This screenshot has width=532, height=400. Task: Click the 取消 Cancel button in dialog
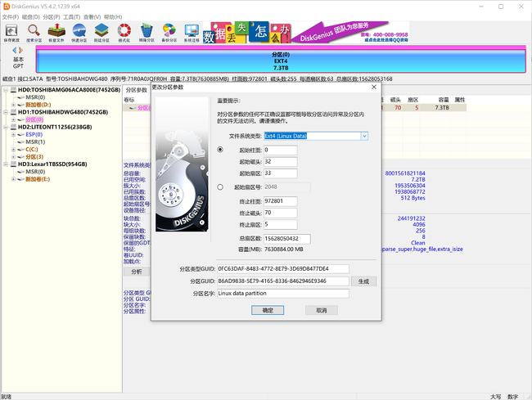click(322, 310)
